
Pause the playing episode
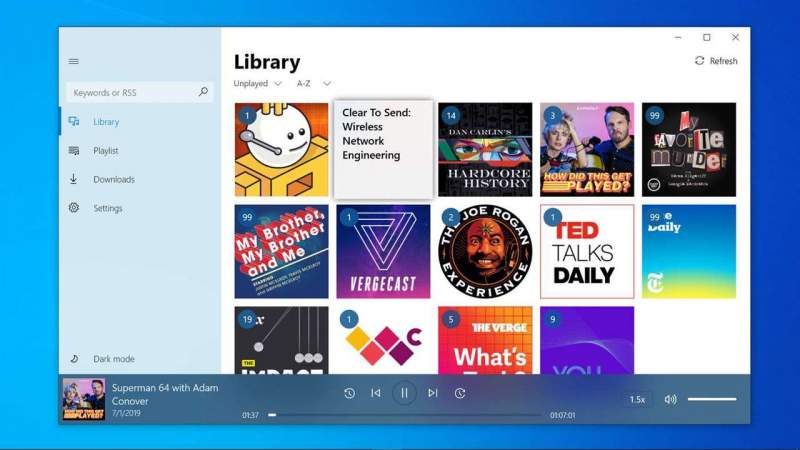(404, 393)
